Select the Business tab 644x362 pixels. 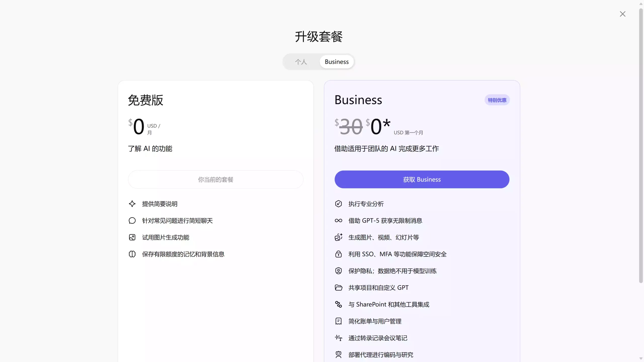click(x=336, y=62)
